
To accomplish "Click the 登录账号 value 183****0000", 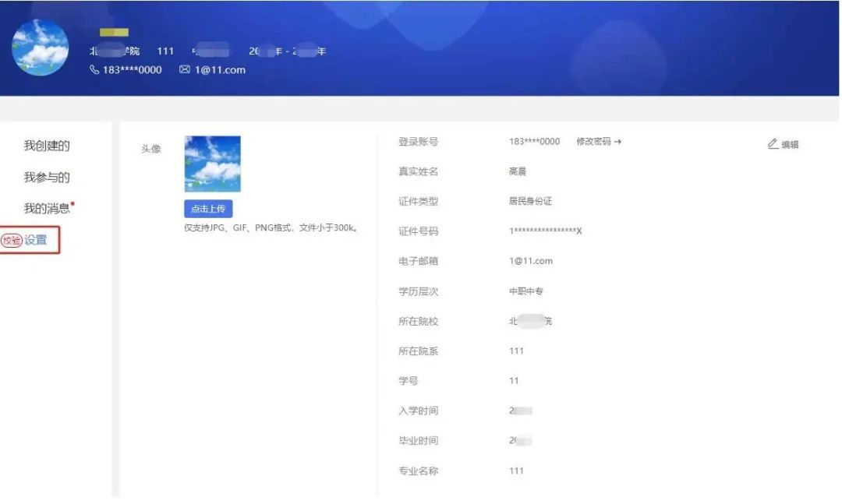I will point(534,142).
